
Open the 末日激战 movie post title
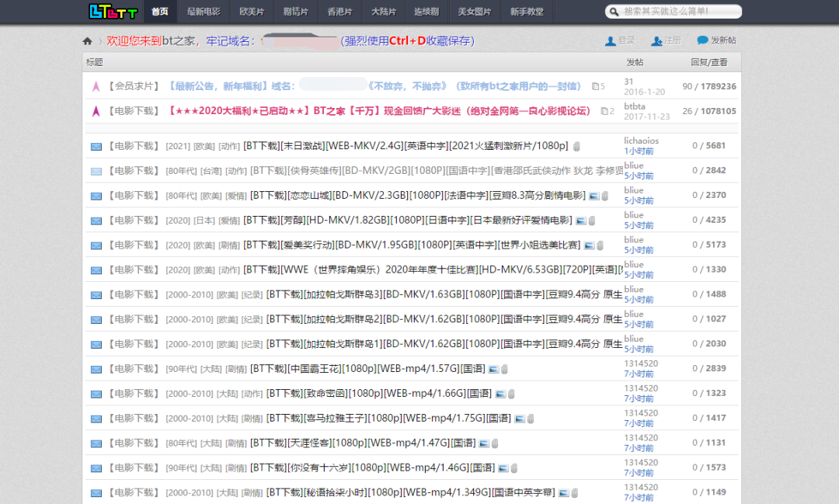pos(406,146)
